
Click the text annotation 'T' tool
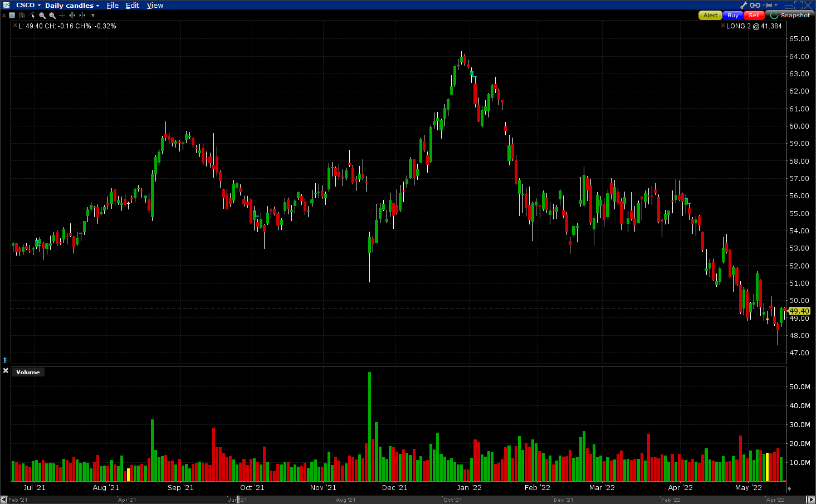[12, 16]
